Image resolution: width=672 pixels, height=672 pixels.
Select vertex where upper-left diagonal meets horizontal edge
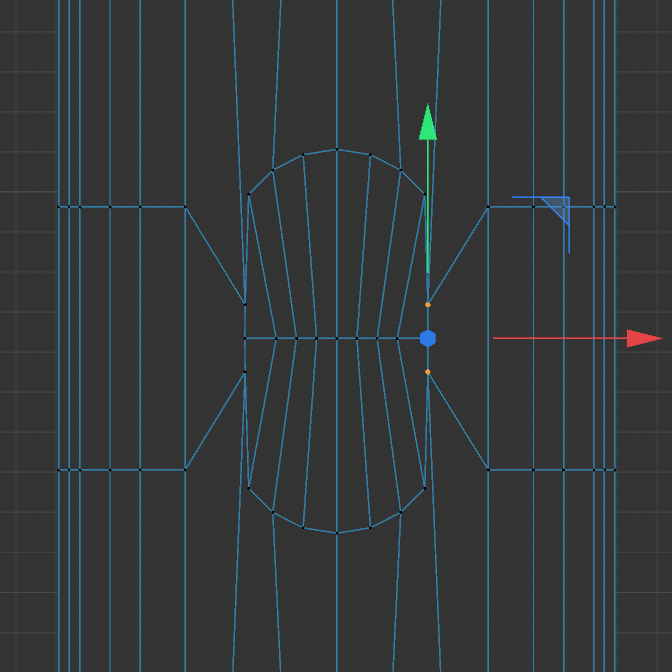click(x=185, y=207)
